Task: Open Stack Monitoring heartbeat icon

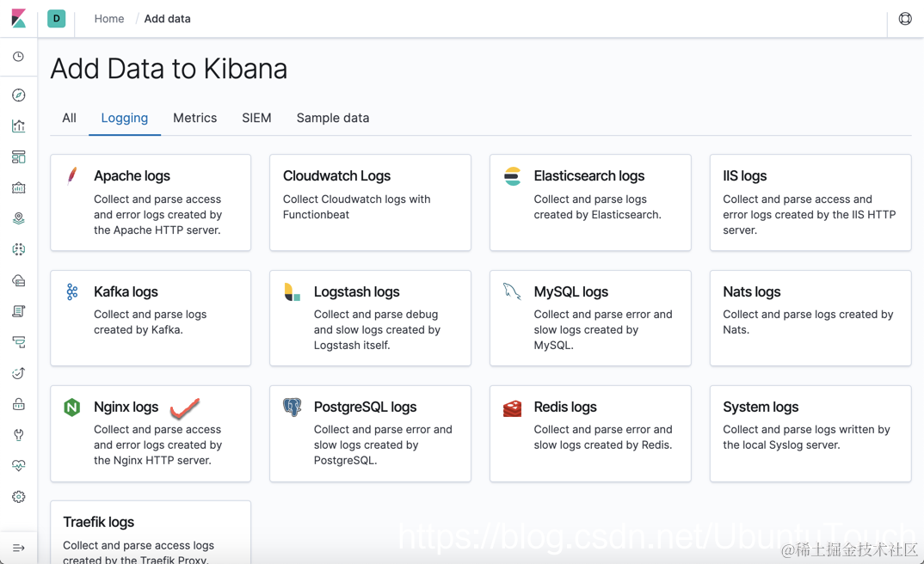Action: pyautogui.click(x=18, y=466)
